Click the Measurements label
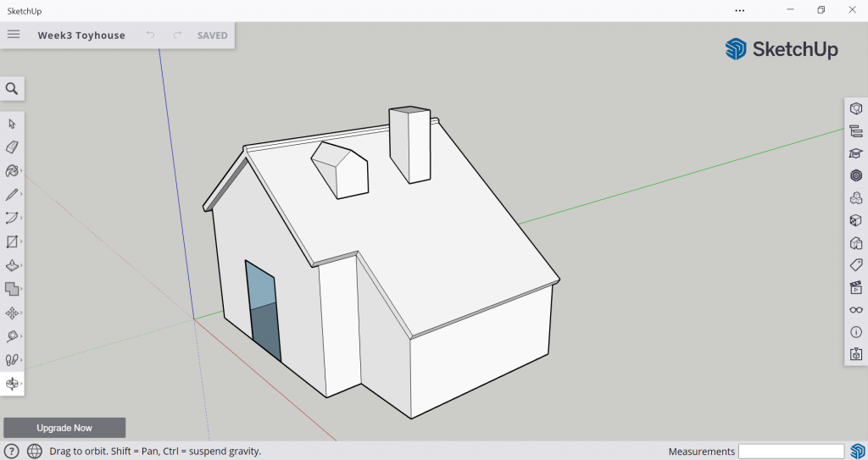868x460 pixels. click(701, 452)
